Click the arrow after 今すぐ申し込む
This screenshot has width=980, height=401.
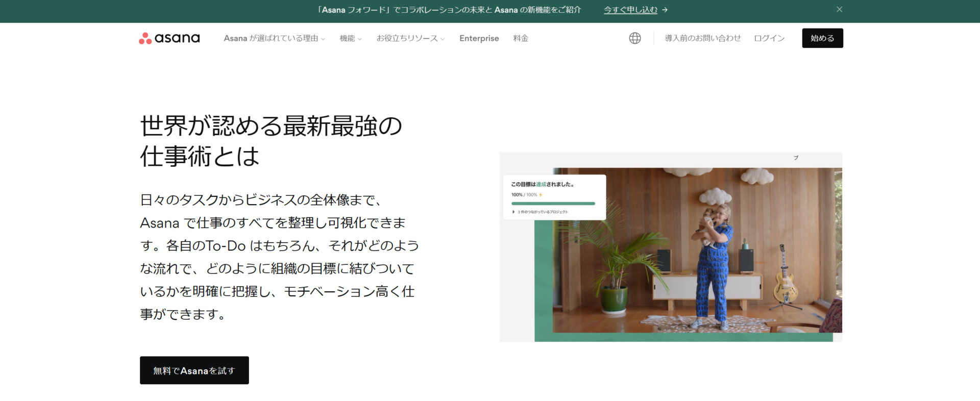pos(665,10)
